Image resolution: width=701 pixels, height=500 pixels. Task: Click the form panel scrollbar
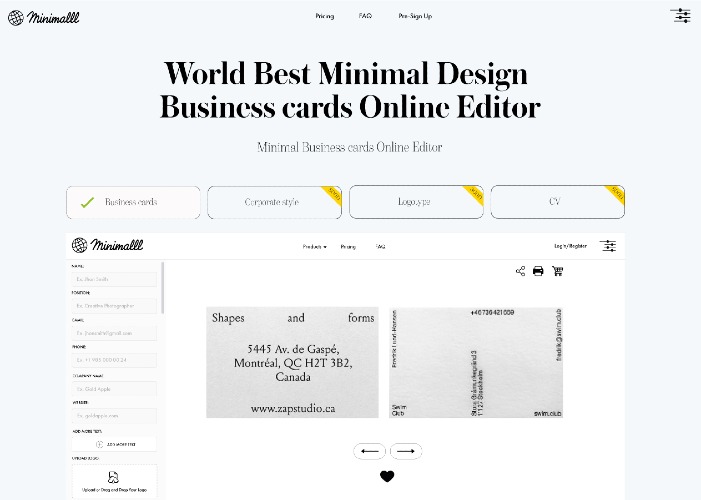click(x=163, y=288)
